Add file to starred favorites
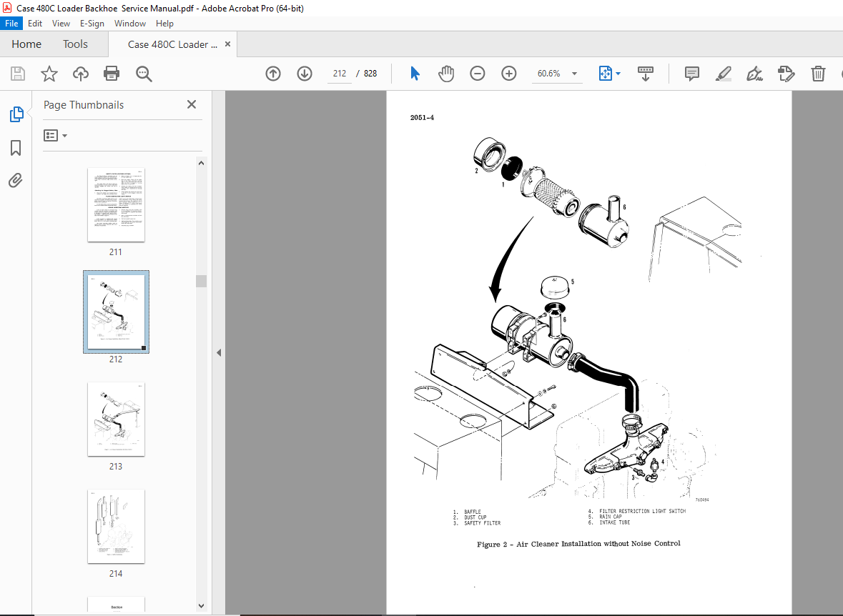Screen dimensions: 843x616 click(x=49, y=74)
